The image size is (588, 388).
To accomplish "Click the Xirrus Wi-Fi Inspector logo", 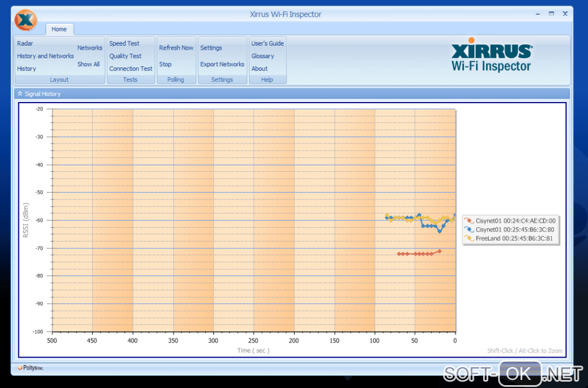I will tap(491, 55).
